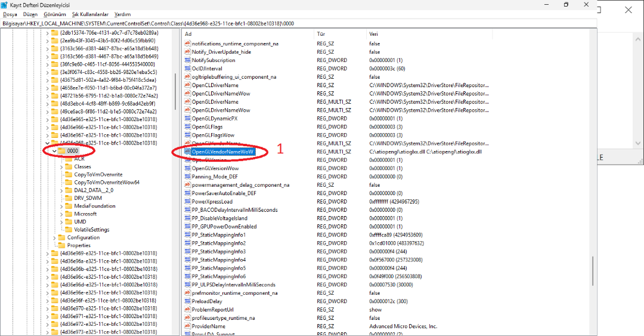
Task: Click icon of OpenGLVendorNameWoW value
Action: (188, 152)
